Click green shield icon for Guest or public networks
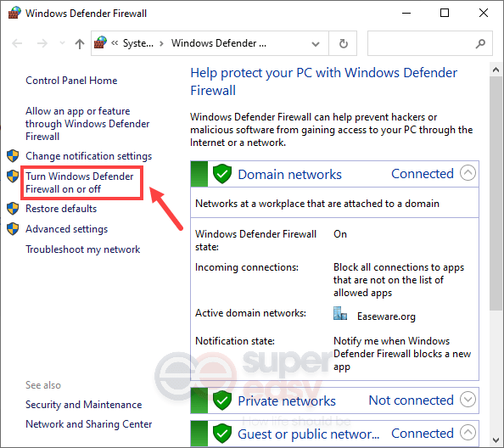504x448 pixels. [222, 434]
